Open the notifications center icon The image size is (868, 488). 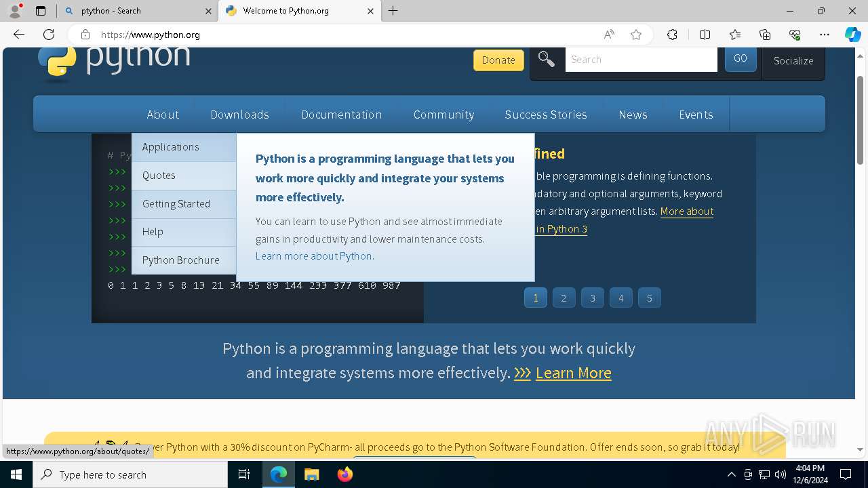coord(846,474)
